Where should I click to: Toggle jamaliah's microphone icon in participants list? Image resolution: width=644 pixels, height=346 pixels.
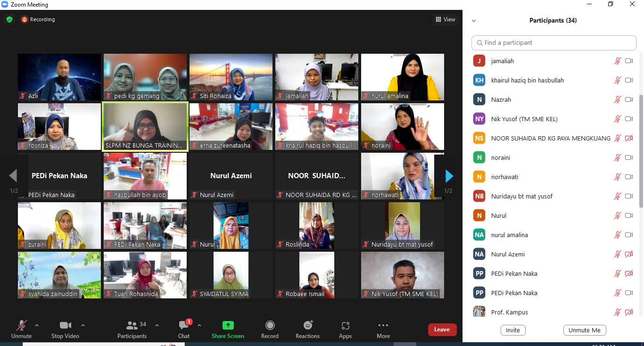(x=617, y=61)
